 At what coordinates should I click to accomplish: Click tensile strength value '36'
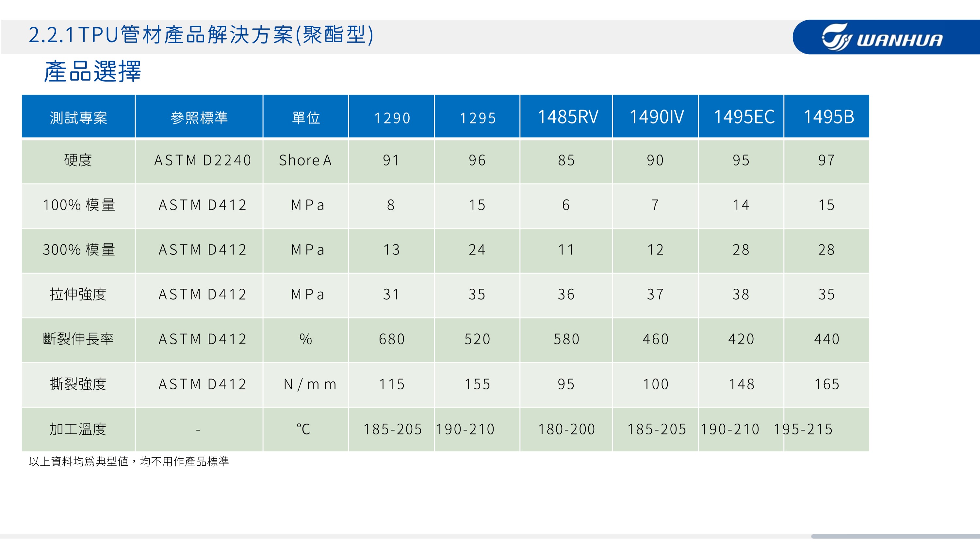[566, 294]
